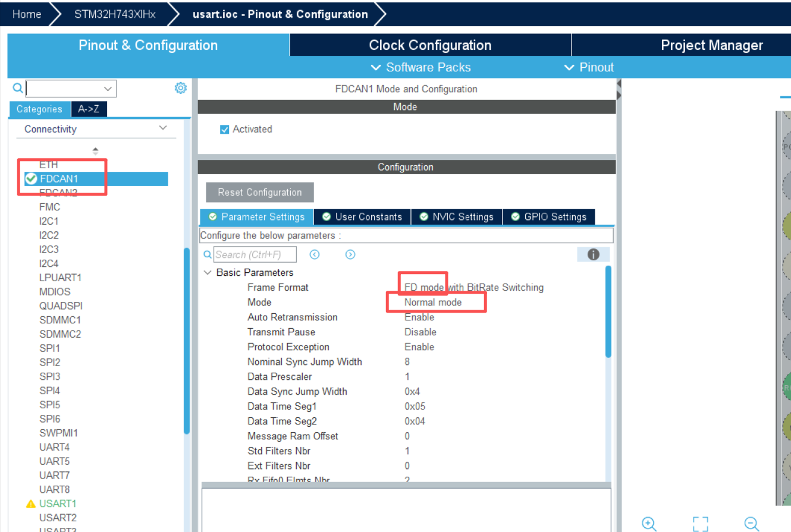The height and width of the screenshot is (532, 791).
Task: Select I2C1 in the peripheral list
Action: tap(49, 221)
